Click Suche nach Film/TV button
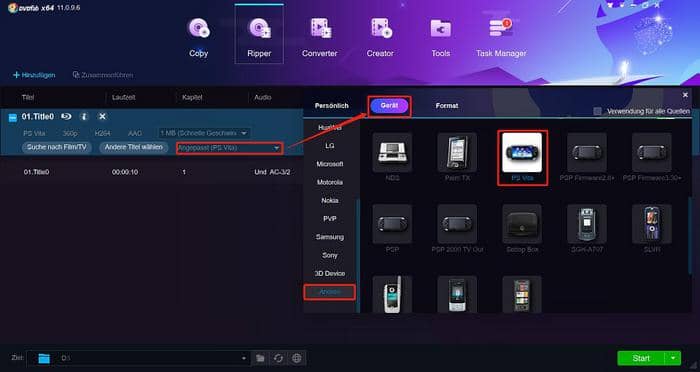The height and width of the screenshot is (372, 700). [x=57, y=147]
